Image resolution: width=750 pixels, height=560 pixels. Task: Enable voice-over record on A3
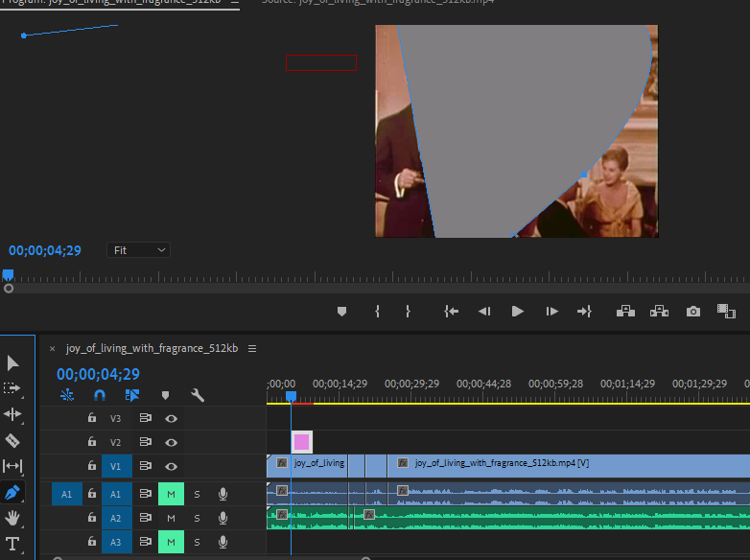(x=223, y=542)
